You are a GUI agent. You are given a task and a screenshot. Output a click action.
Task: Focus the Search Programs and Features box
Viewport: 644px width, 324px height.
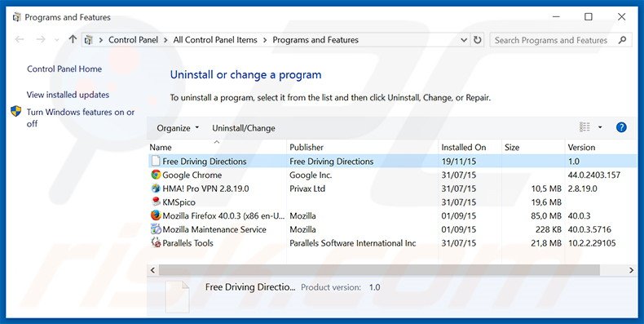pyautogui.click(x=561, y=40)
